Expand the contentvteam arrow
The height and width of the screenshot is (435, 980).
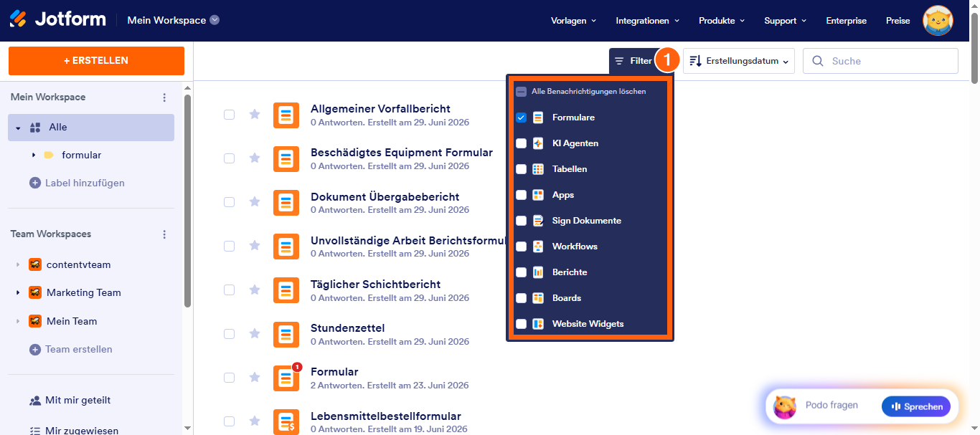[x=18, y=264]
